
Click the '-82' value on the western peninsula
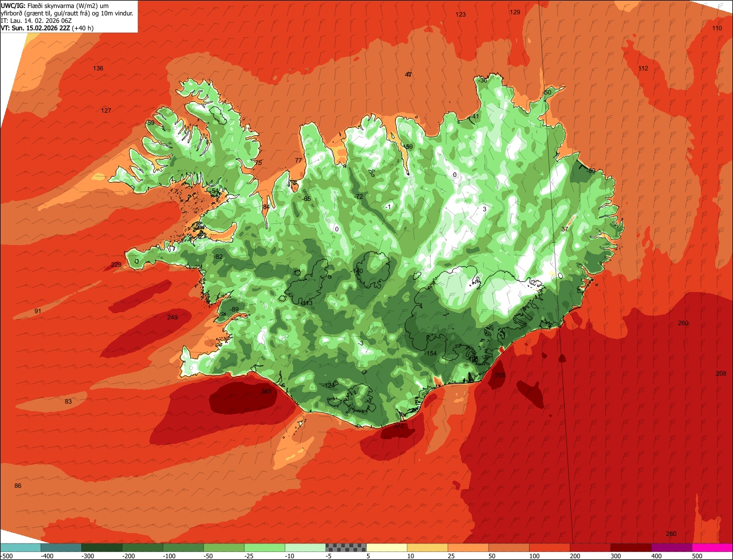click(x=218, y=257)
